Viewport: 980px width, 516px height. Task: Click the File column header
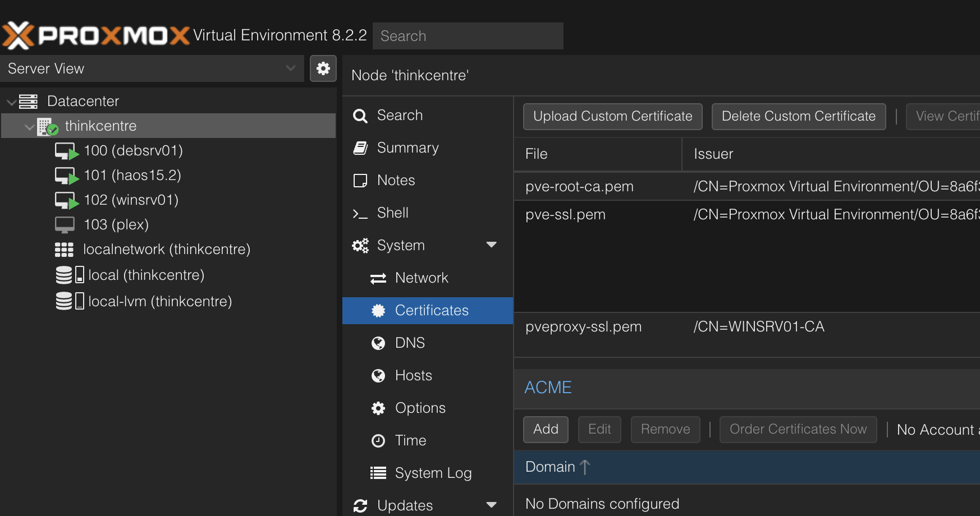(598, 154)
